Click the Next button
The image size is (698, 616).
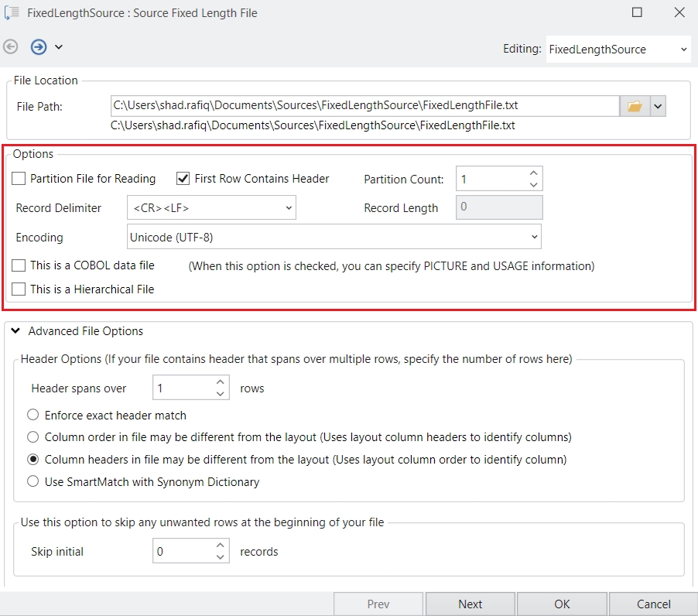pos(470,604)
